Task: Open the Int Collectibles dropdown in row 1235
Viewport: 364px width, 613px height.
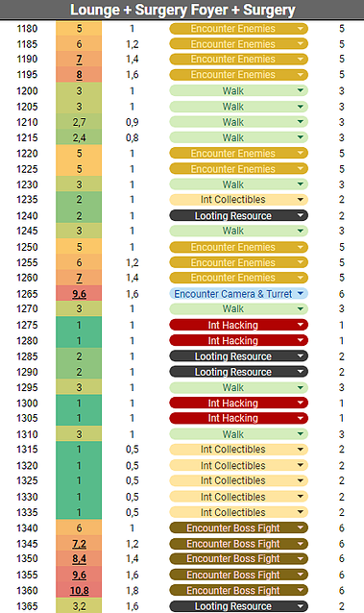Action: [x=238, y=200]
